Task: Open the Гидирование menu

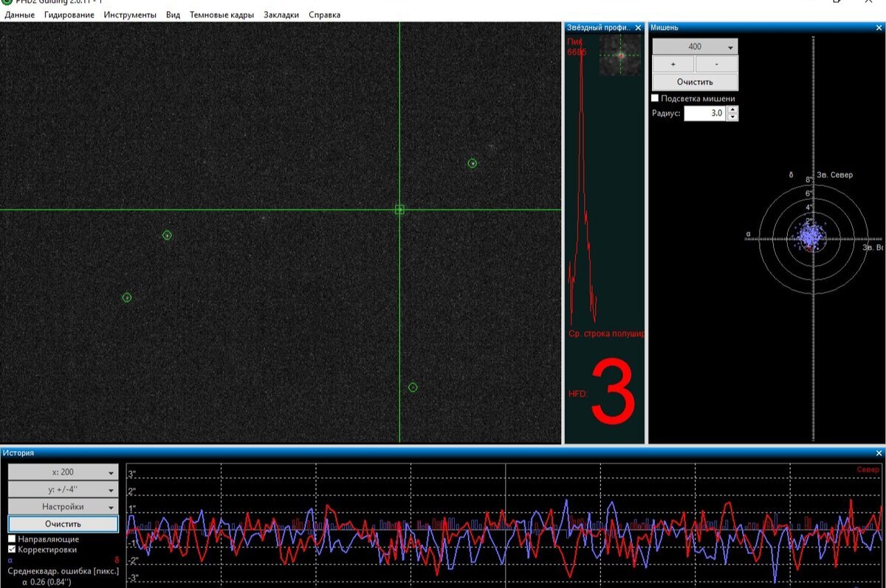Action: (x=69, y=15)
